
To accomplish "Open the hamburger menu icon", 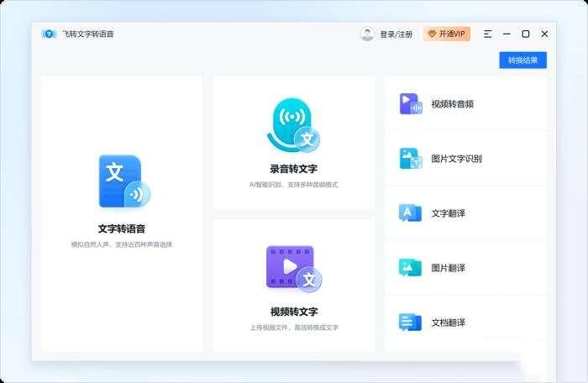I will (x=487, y=34).
